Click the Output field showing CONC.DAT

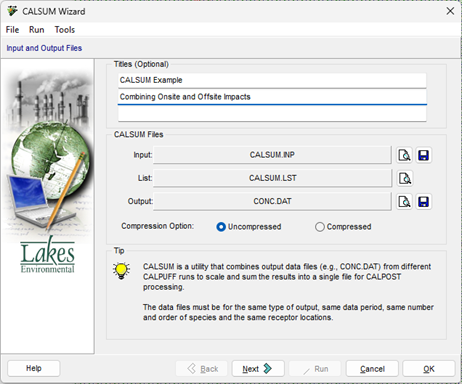pyautogui.click(x=272, y=202)
